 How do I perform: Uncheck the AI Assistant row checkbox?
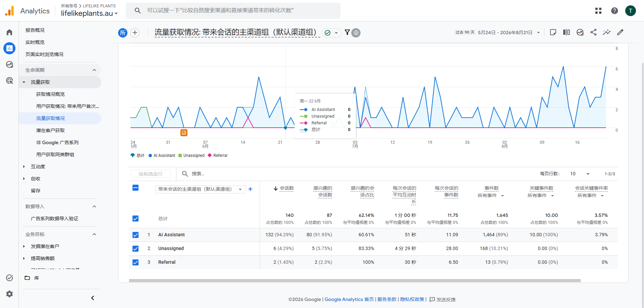coord(136,235)
